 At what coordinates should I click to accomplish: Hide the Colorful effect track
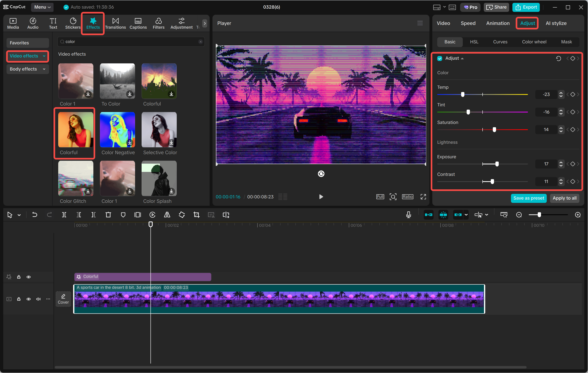pos(29,277)
